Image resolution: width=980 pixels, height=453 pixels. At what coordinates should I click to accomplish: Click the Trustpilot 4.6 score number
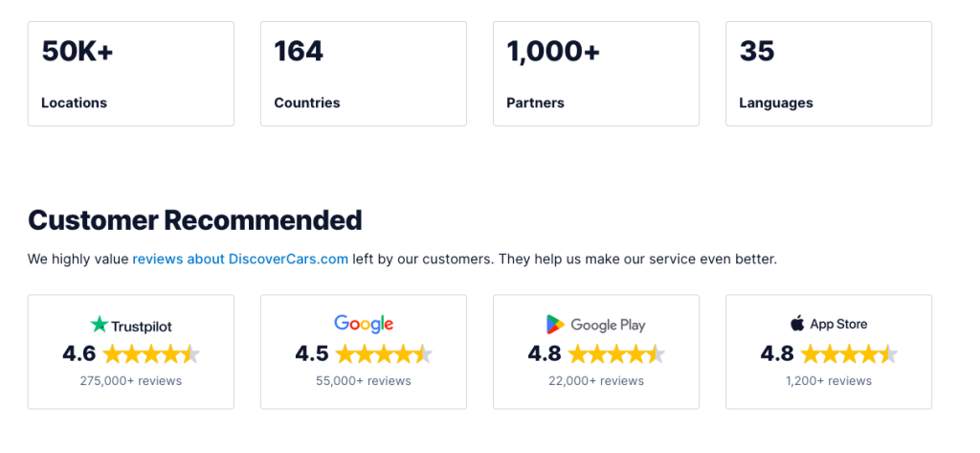(x=79, y=354)
